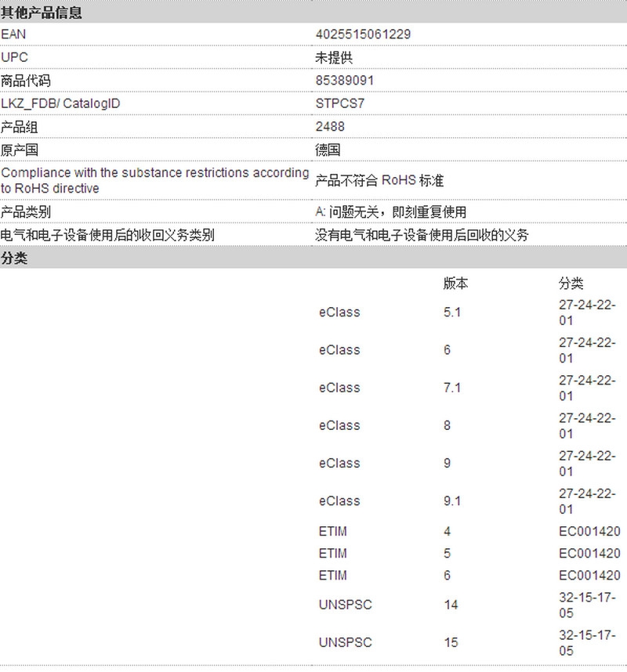
Task: Select the 27-24-22-01 code for eClass 7.1
Action: click(587, 388)
